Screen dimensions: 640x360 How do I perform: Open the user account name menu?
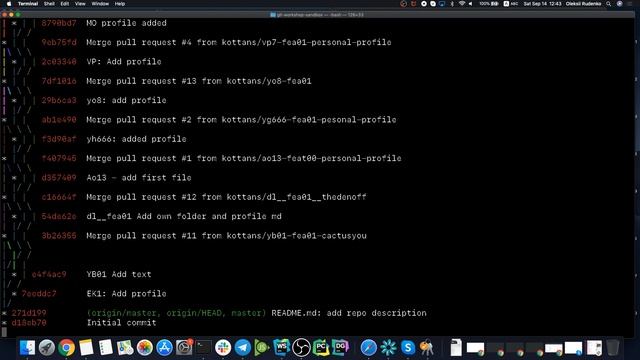[583, 4]
